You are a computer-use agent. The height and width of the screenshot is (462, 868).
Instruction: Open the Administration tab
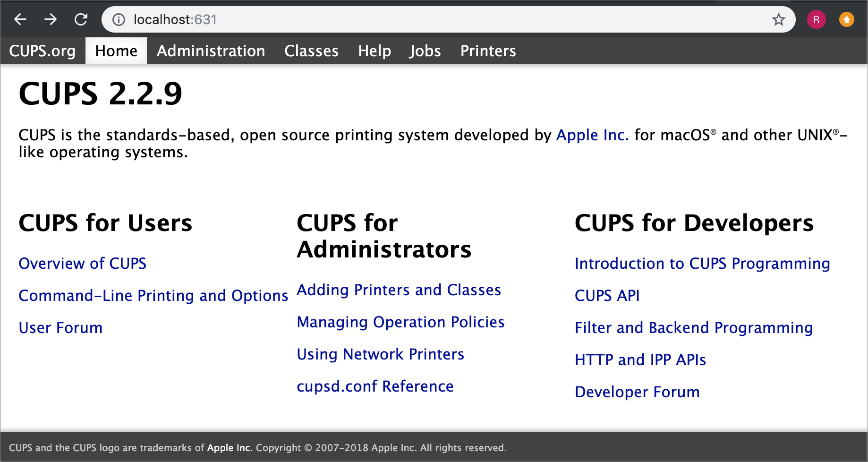[211, 51]
